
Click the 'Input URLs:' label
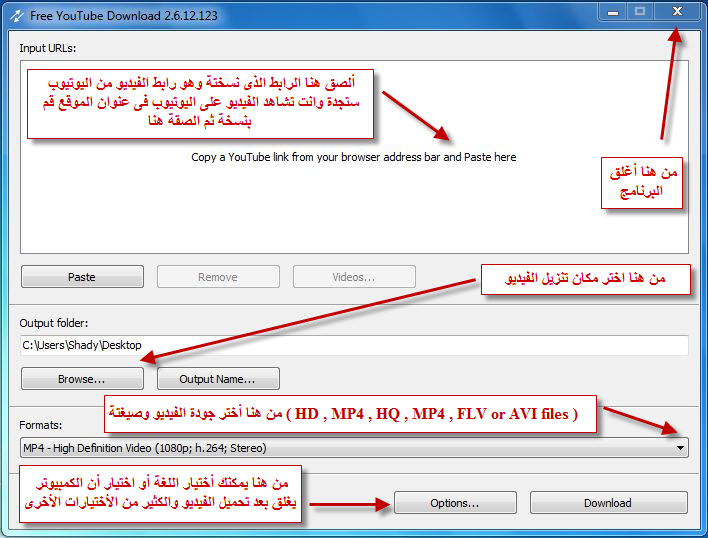coord(47,48)
